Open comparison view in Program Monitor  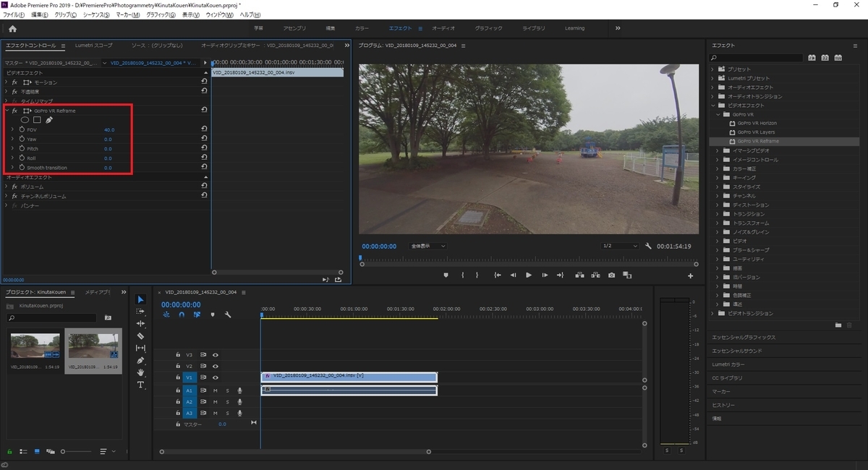(627, 275)
